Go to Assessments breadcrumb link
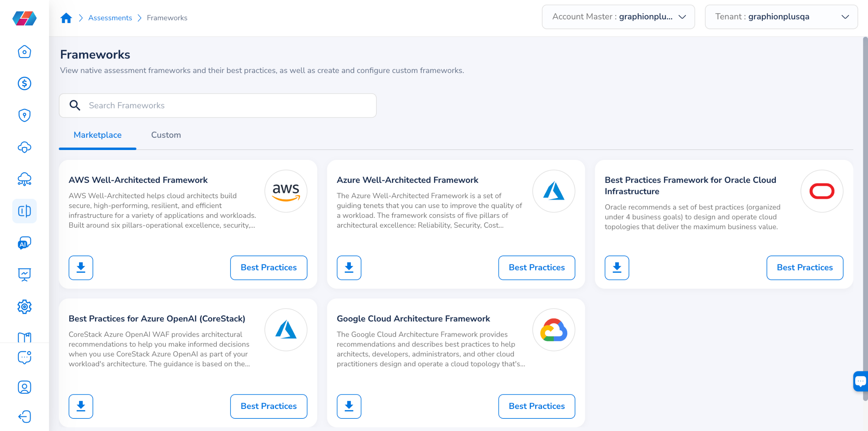 (110, 18)
